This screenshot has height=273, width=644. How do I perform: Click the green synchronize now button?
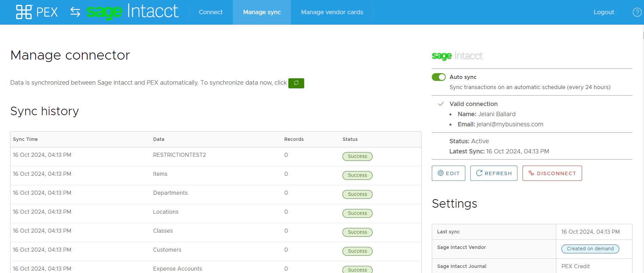point(296,83)
